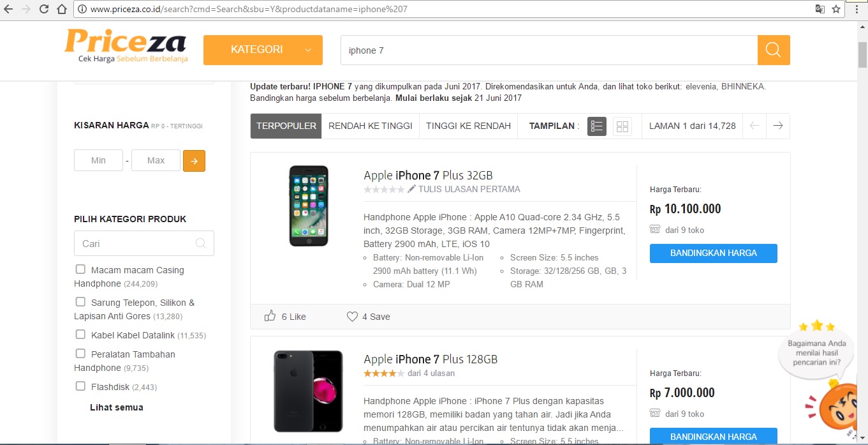
Task: Click the site info icon in address bar
Action: [82, 10]
